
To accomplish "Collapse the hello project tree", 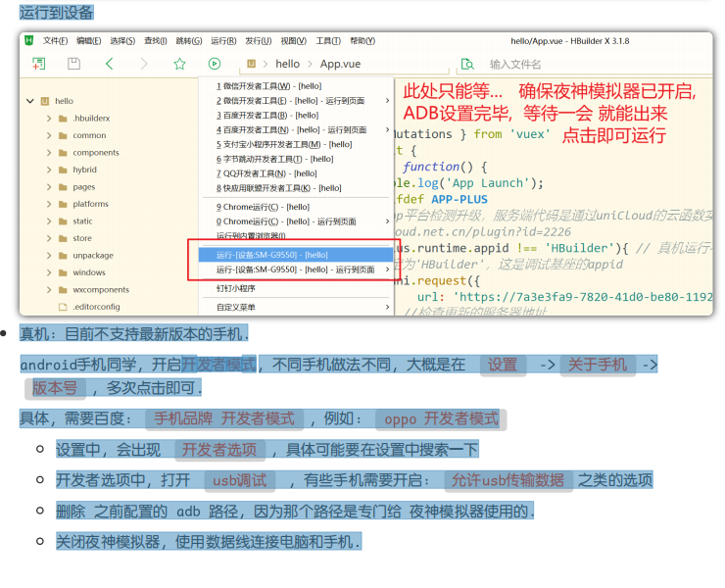I will [30, 101].
